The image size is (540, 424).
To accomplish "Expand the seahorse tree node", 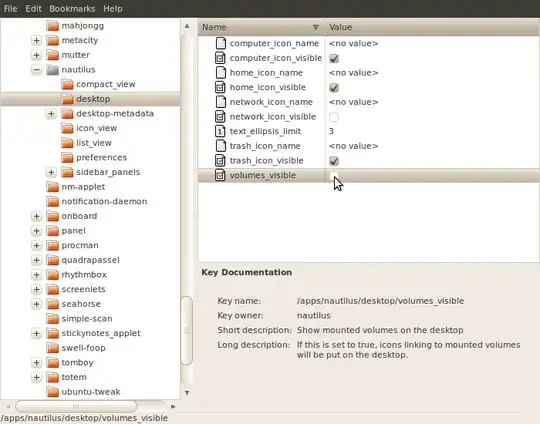I will (x=37, y=304).
